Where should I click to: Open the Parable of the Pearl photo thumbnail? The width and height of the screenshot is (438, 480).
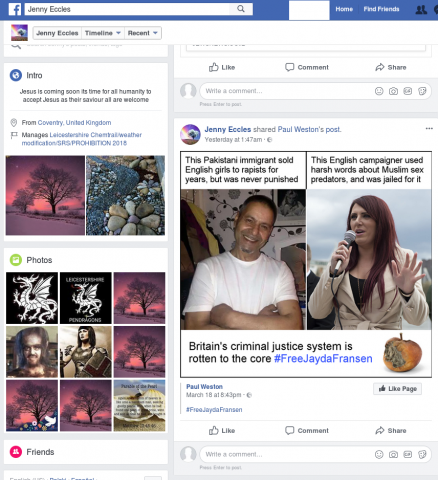pyautogui.click(x=139, y=406)
